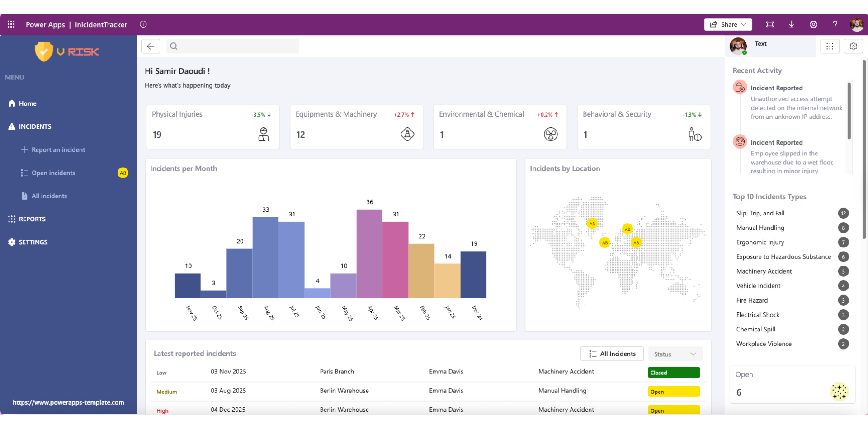
Task: Open the All Incidents filter selector
Action: [x=612, y=354]
